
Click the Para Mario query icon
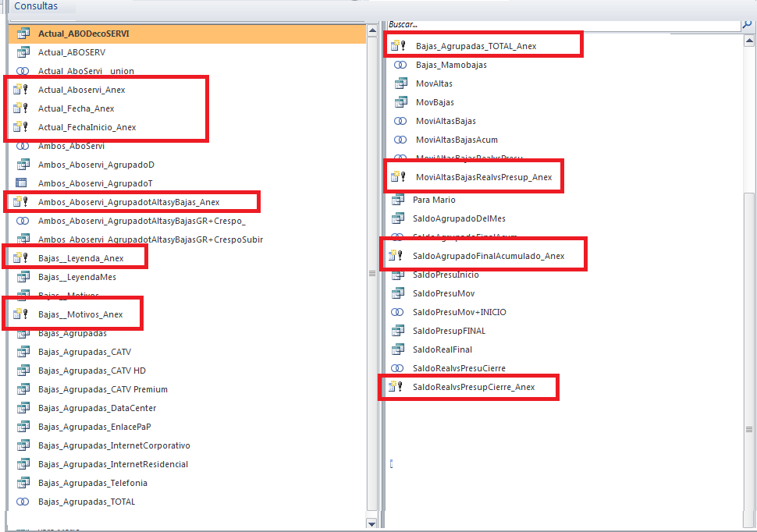(x=397, y=200)
